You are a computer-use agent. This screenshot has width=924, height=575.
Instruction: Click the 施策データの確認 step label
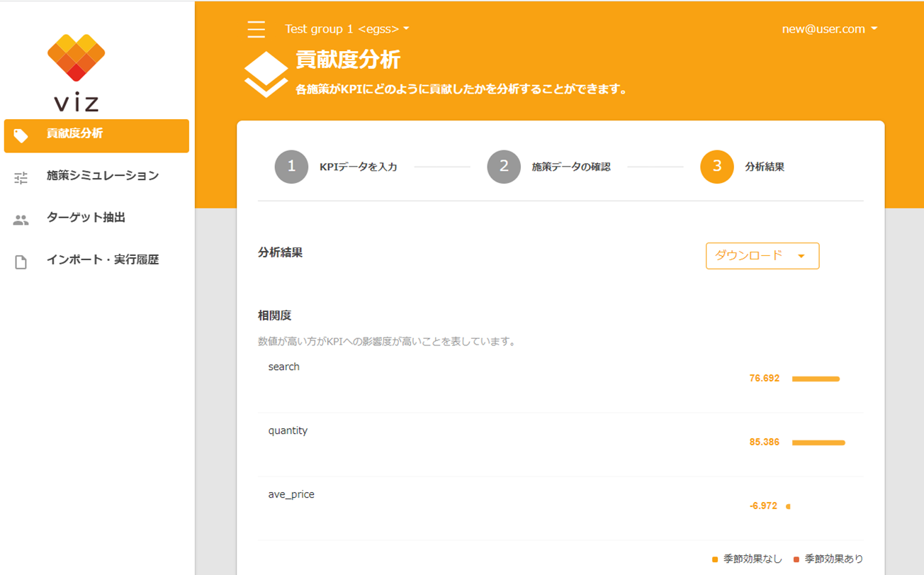coord(571,167)
